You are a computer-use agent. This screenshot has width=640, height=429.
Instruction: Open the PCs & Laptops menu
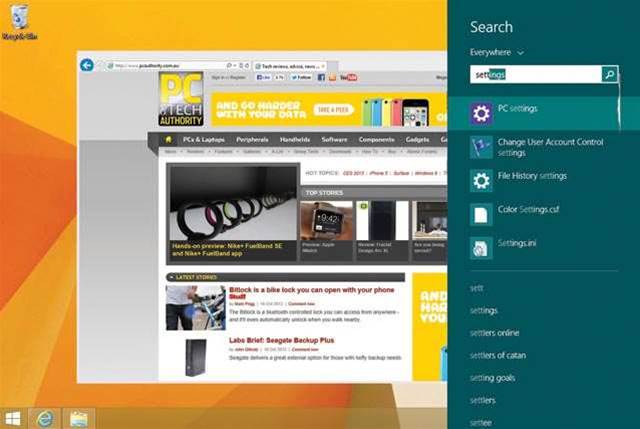pyautogui.click(x=204, y=140)
